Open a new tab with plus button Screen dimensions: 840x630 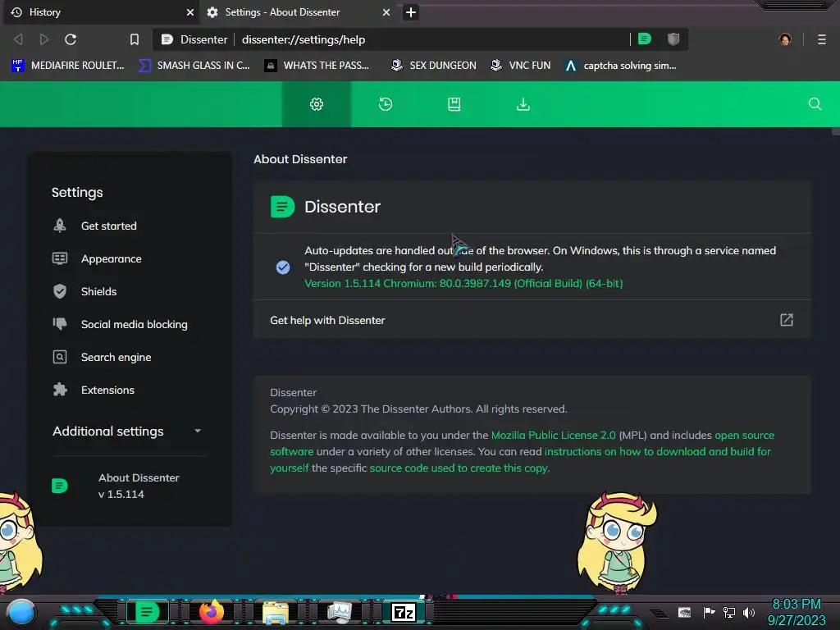(410, 12)
